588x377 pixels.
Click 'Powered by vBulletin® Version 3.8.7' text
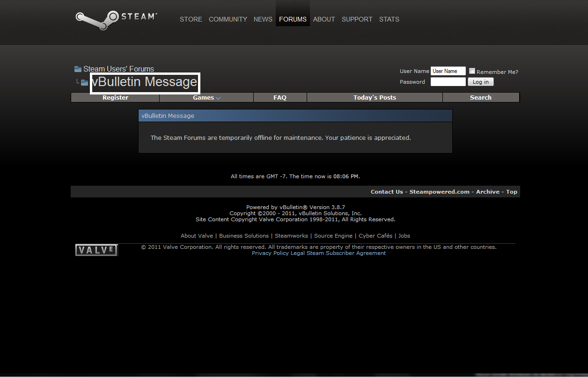click(295, 207)
